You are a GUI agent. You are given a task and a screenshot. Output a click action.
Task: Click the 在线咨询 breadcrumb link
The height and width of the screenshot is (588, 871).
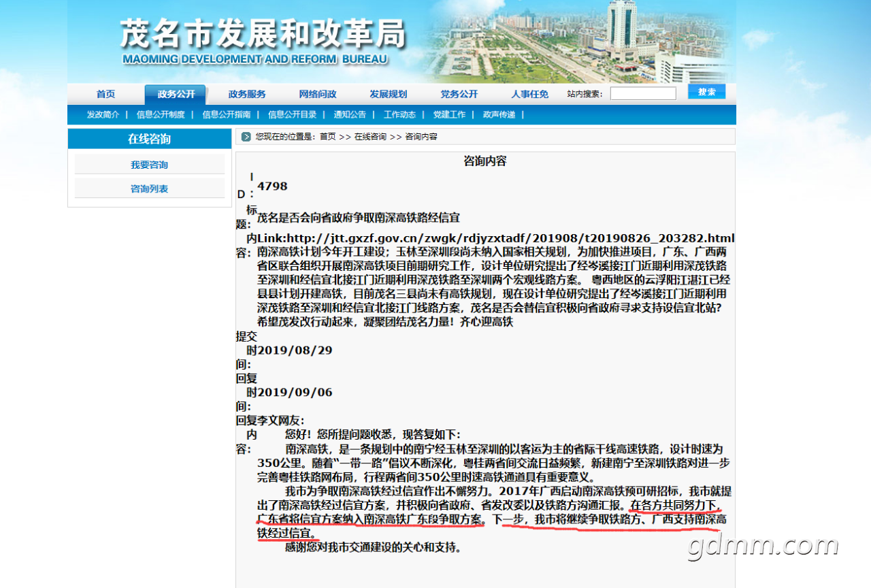370,137
